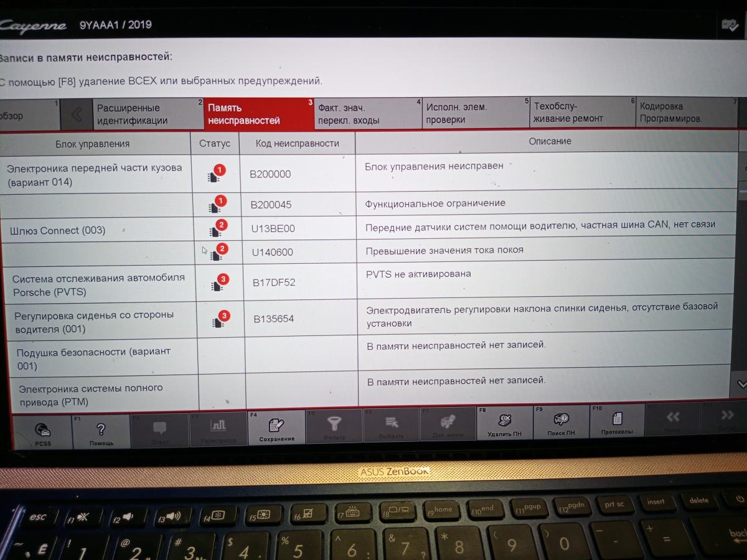Open Протоколы (F10) logs

[x=617, y=422]
